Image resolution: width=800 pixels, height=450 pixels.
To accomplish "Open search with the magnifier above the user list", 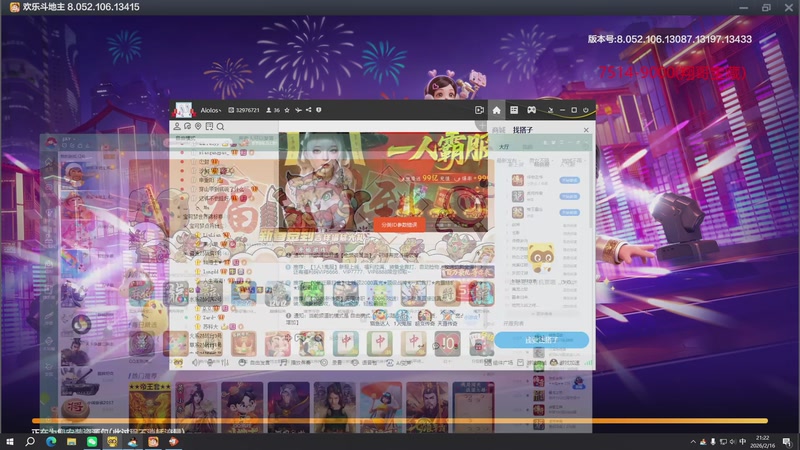I will [220, 127].
